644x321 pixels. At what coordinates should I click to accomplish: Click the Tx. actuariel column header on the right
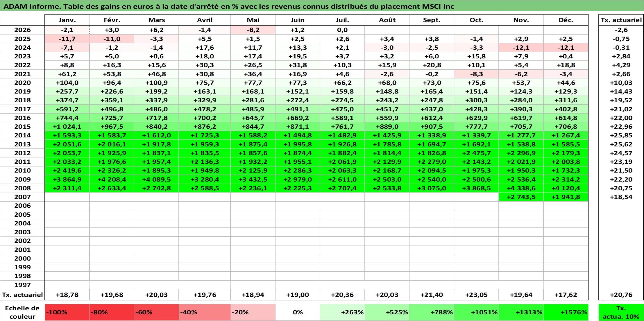[621, 20]
